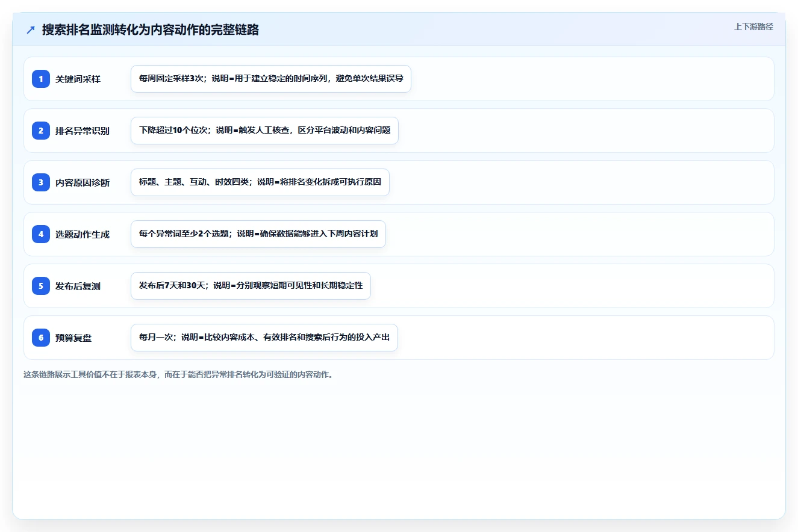This screenshot has height=532, width=798.
Task: Open the 标题、主题、互动、时效四类 description box
Action: (260, 182)
